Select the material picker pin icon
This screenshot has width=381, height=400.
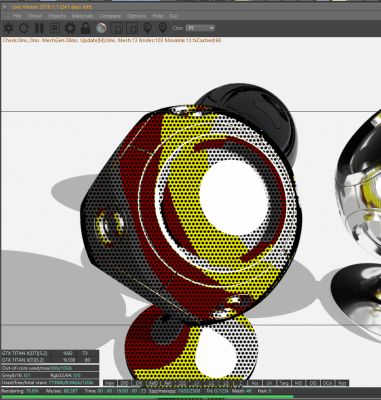coord(163,28)
